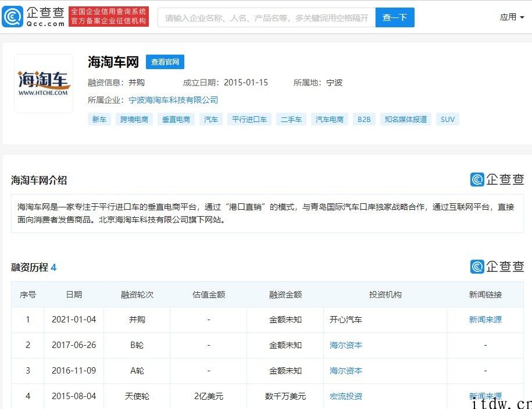Click the 融资历程 section heading

point(34,267)
